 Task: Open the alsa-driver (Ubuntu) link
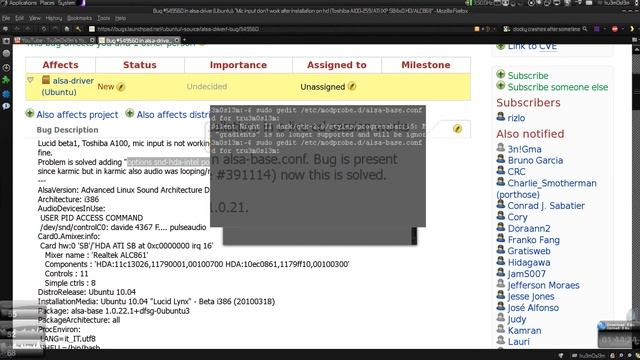point(68,86)
